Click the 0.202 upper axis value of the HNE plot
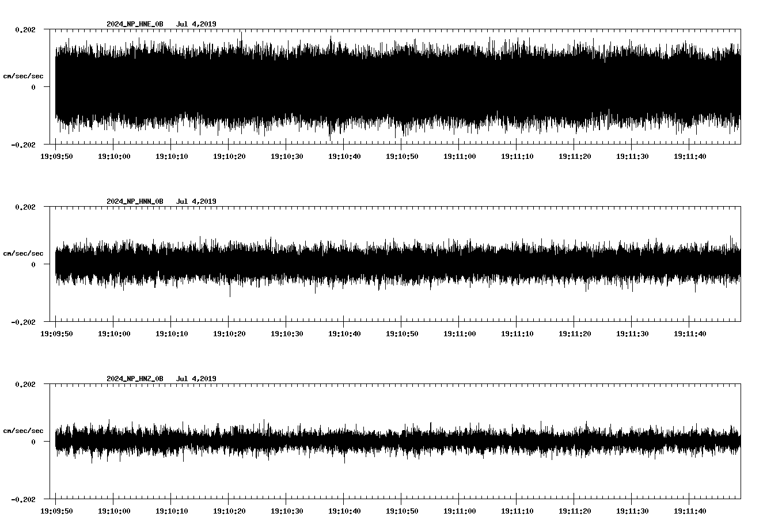This screenshot has height=532, width=782. tap(25, 29)
